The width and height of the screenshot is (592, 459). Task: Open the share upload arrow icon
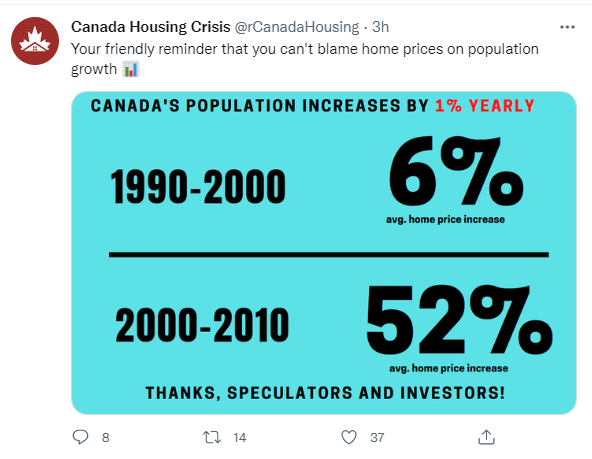(486, 437)
